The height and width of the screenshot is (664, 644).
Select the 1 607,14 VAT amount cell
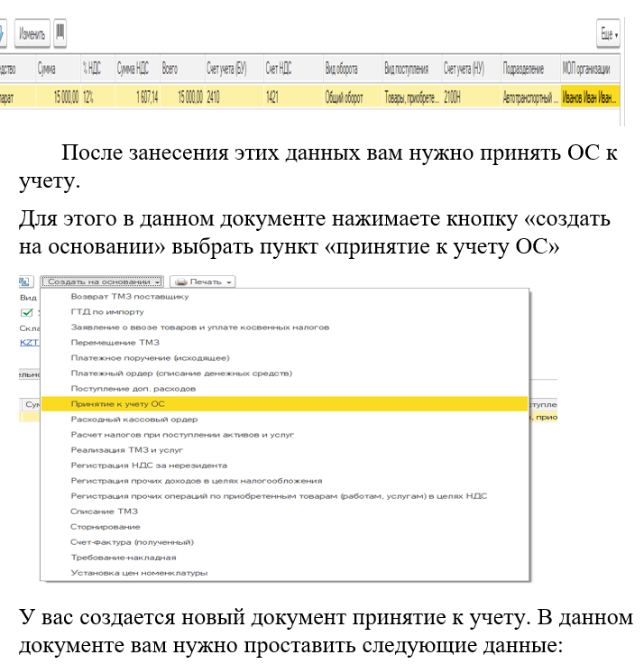(137, 97)
